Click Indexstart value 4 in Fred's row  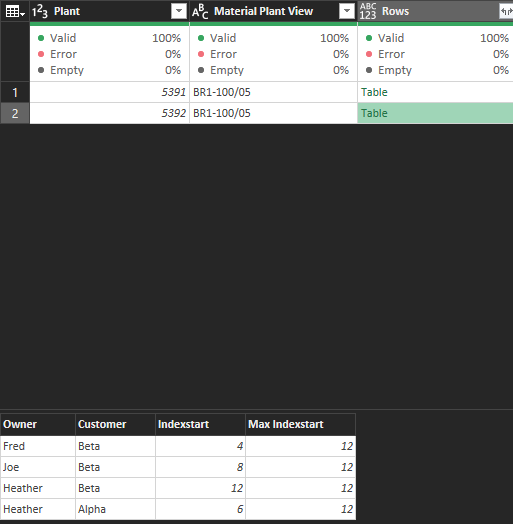[x=201, y=446]
